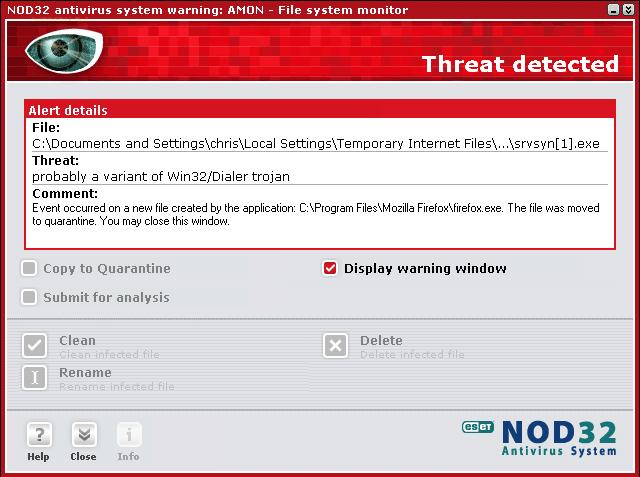Image resolution: width=640 pixels, height=477 pixels.
Task: Click the Delete X icon
Action: [336, 346]
